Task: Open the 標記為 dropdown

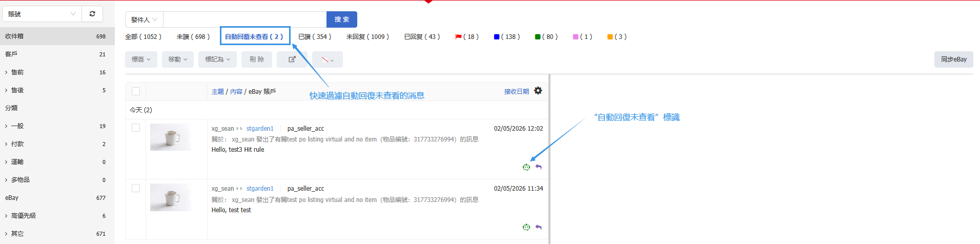Action: click(217, 59)
